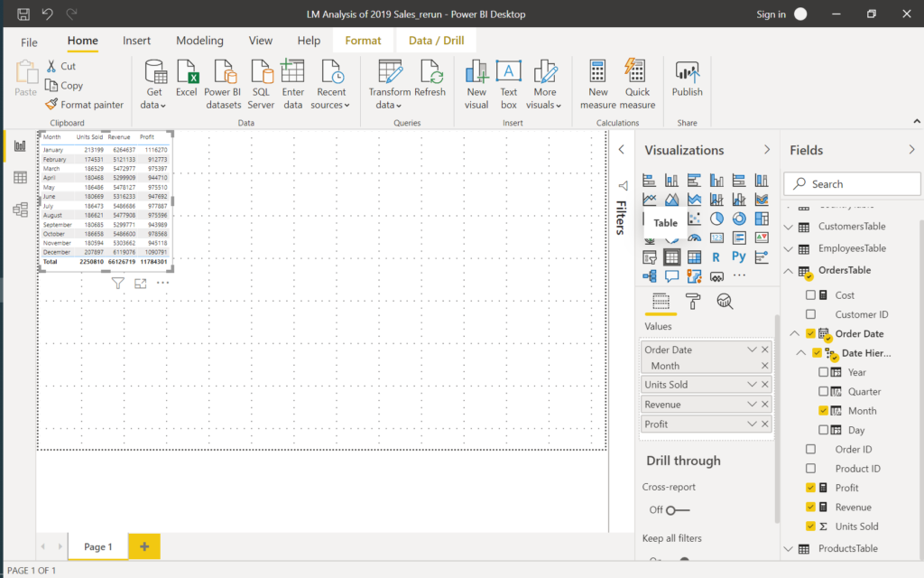Check the Cost field checkbox

[x=810, y=295]
